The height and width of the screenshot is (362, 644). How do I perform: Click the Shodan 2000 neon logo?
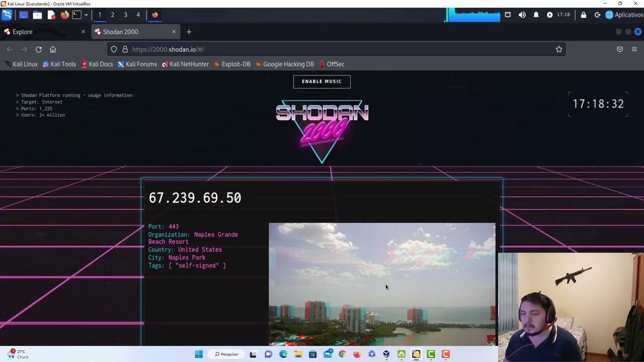click(322, 131)
